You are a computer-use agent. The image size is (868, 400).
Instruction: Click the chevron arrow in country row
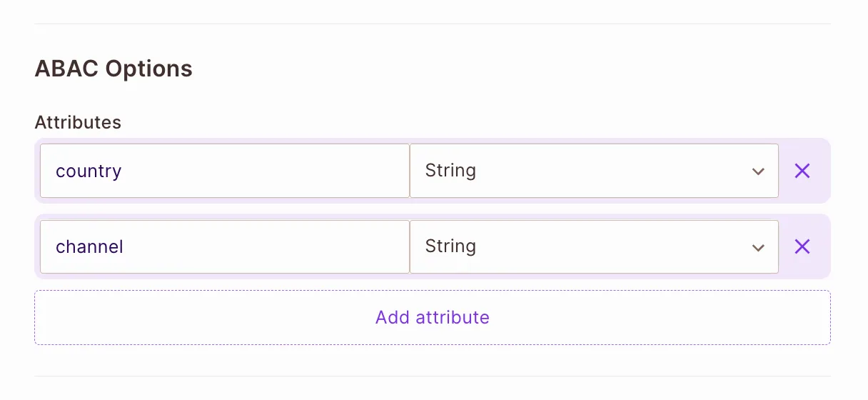pyautogui.click(x=758, y=171)
